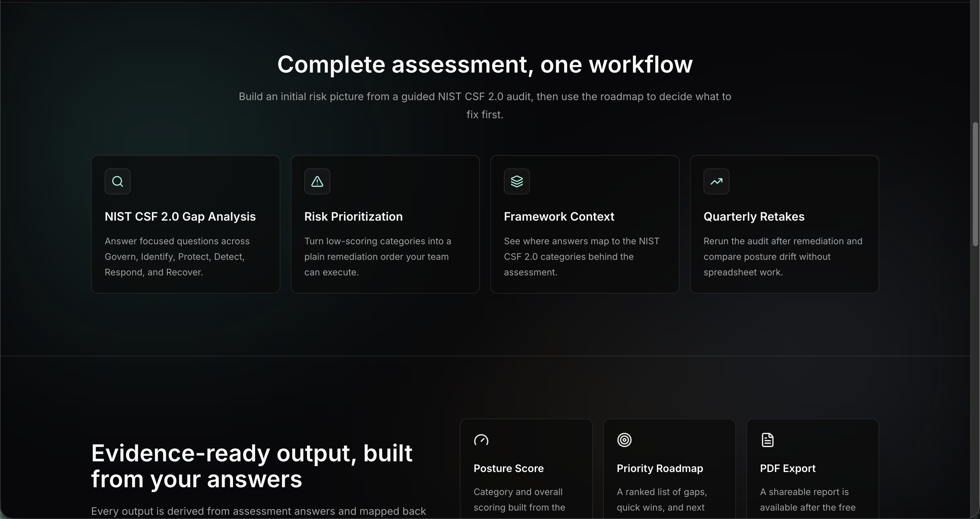The width and height of the screenshot is (980, 519).
Task: Click the vertical page scrollbar thumb
Action: point(975,184)
